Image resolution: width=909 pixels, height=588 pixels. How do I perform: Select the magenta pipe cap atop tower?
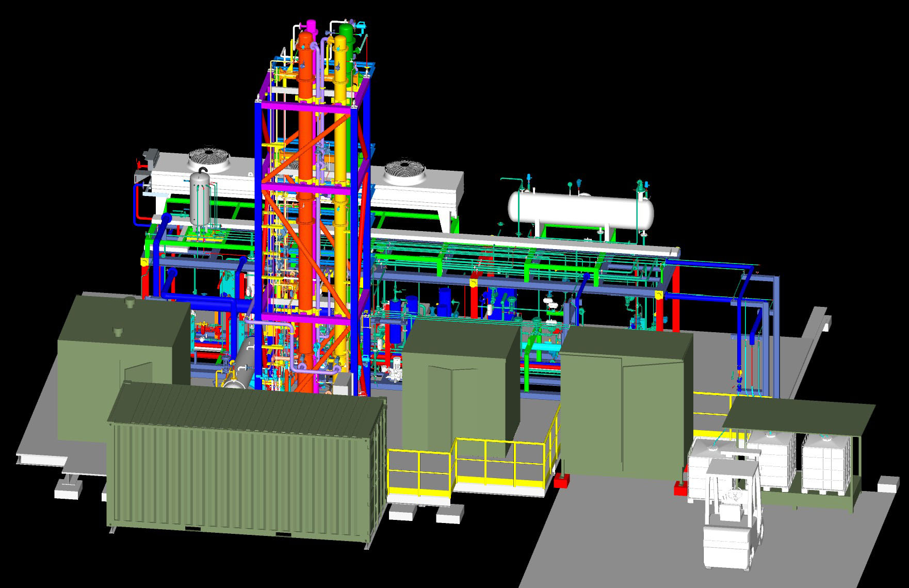tap(311, 25)
